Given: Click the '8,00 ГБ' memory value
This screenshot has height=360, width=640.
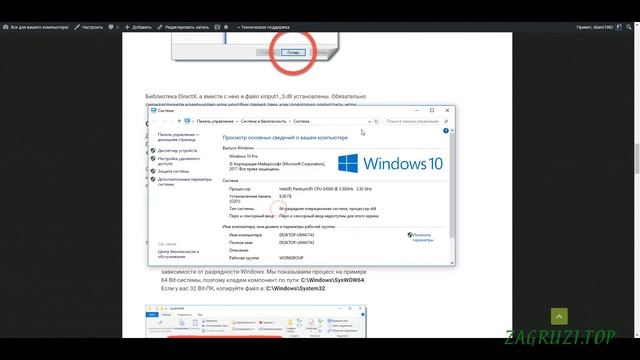Looking at the screenshot, I should coord(285,196).
